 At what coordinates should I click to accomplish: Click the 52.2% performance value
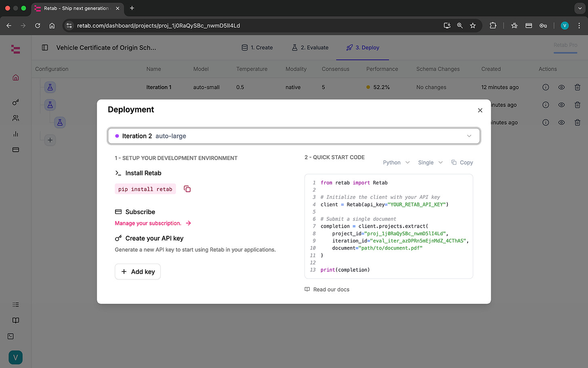[381, 87]
